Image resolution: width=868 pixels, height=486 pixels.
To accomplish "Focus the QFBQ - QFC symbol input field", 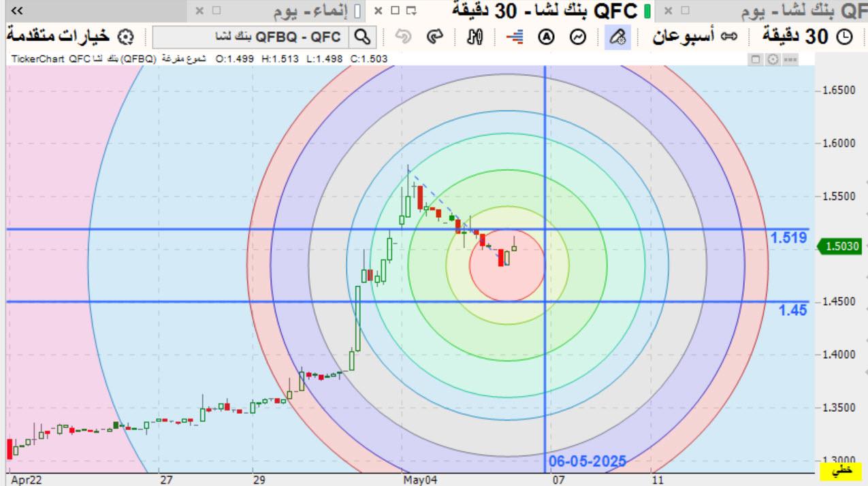I will 251,37.
